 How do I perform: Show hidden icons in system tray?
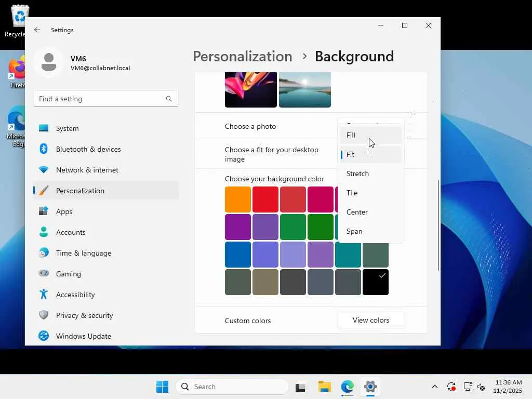point(435,387)
